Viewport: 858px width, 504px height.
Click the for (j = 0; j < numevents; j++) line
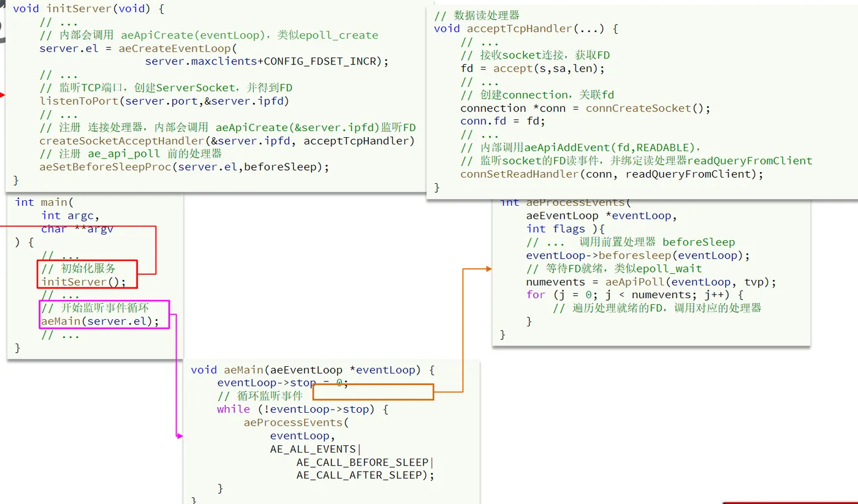635,295
